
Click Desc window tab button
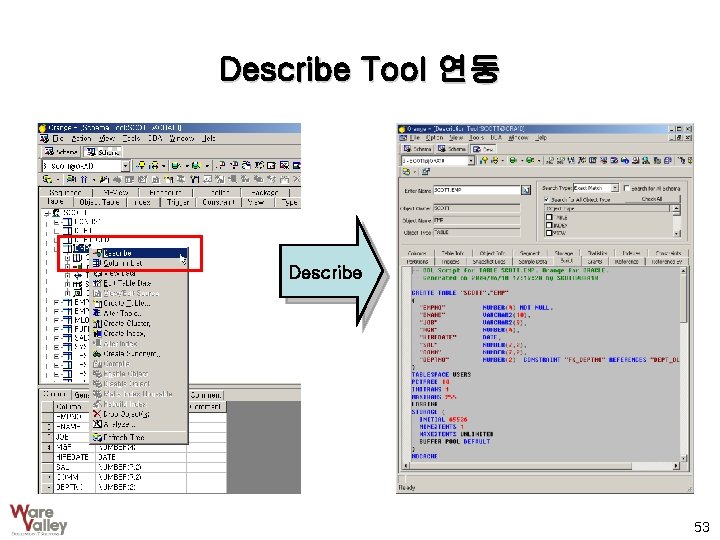(x=483, y=149)
